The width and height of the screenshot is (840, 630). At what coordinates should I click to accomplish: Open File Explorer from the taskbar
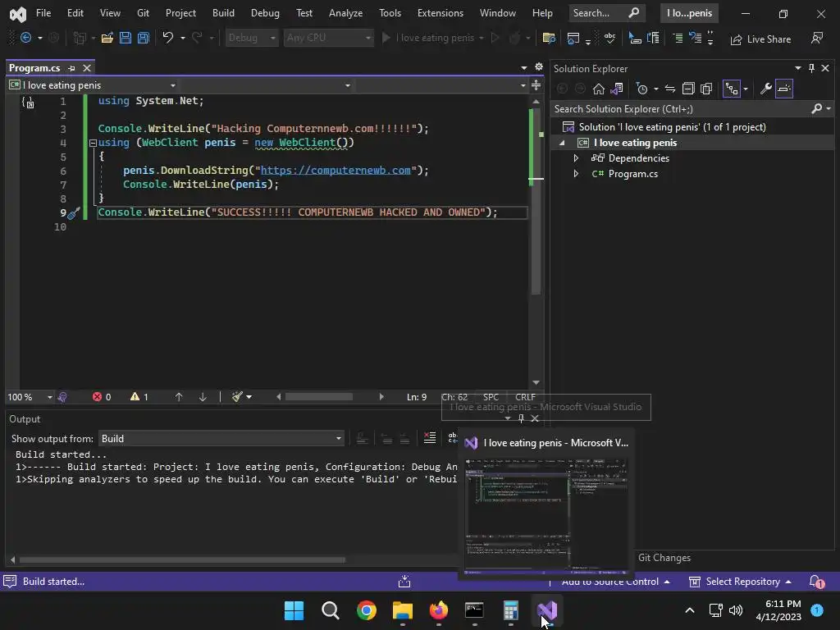click(x=402, y=610)
